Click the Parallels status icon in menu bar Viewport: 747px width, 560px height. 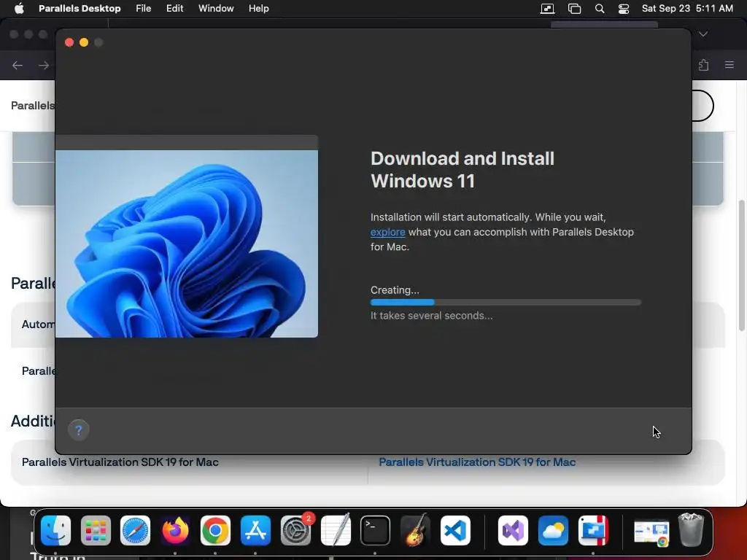[547, 9]
